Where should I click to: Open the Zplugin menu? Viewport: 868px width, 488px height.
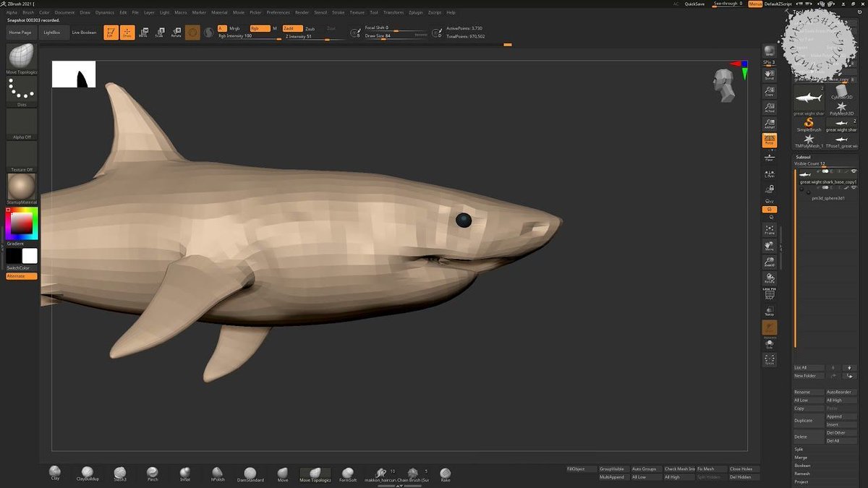coord(416,12)
